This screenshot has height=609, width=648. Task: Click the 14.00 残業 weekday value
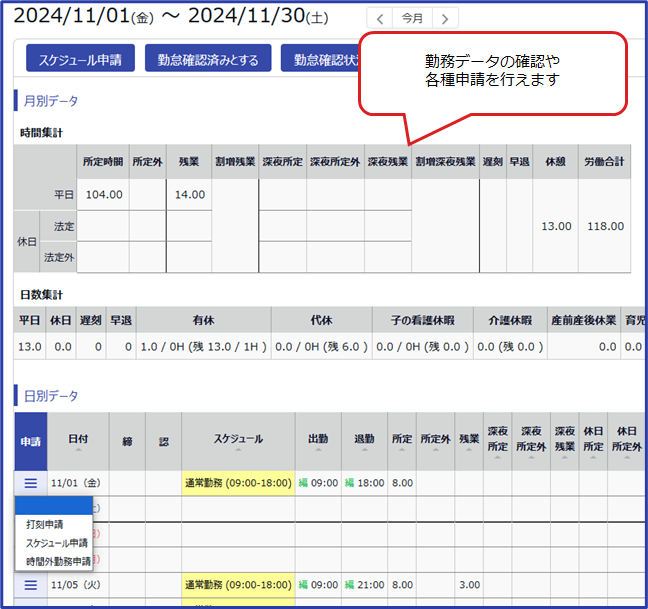click(190, 195)
